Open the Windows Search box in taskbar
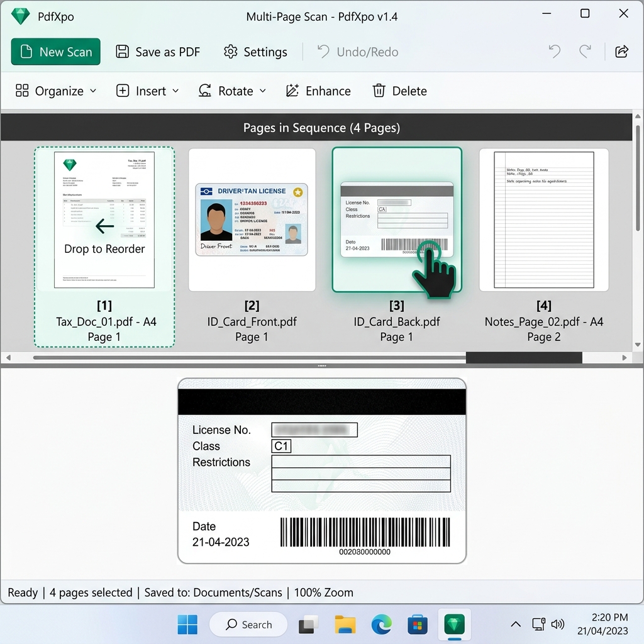Viewport: 644px width, 644px height. (248, 625)
